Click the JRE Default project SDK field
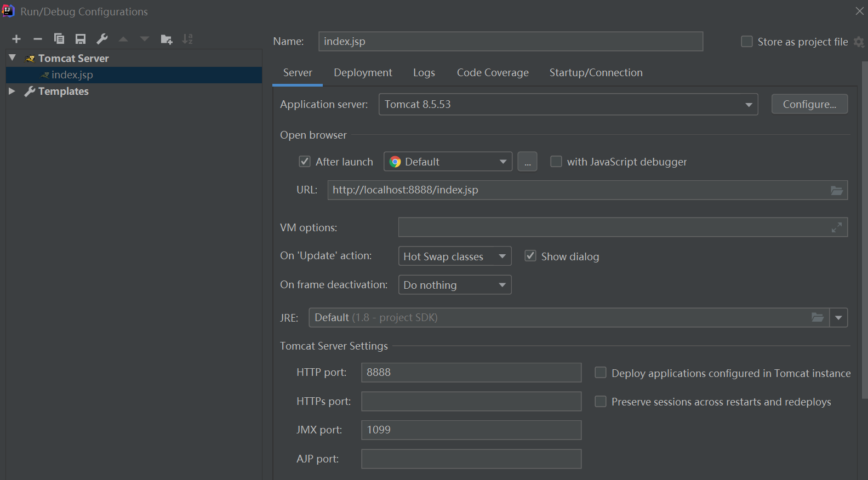 [x=570, y=318]
